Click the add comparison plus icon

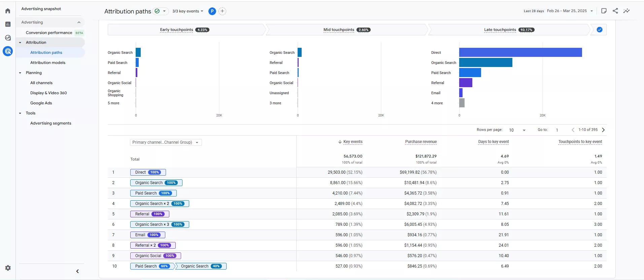click(x=222, y=11)
